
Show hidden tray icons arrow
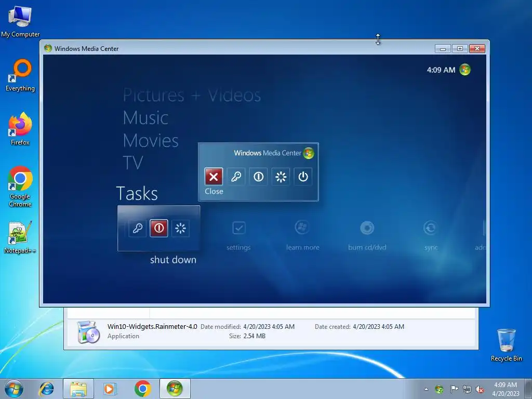[426, 389]
